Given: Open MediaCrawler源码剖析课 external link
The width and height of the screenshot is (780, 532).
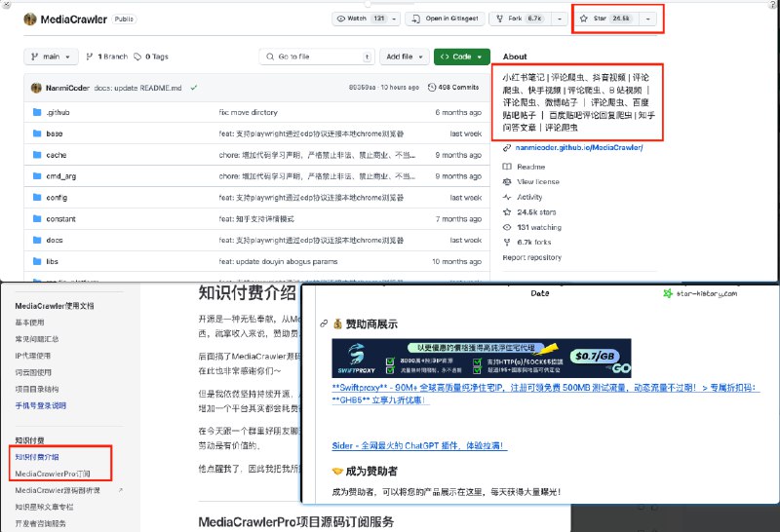Looking at the screenshot, I should pos(58,490).
